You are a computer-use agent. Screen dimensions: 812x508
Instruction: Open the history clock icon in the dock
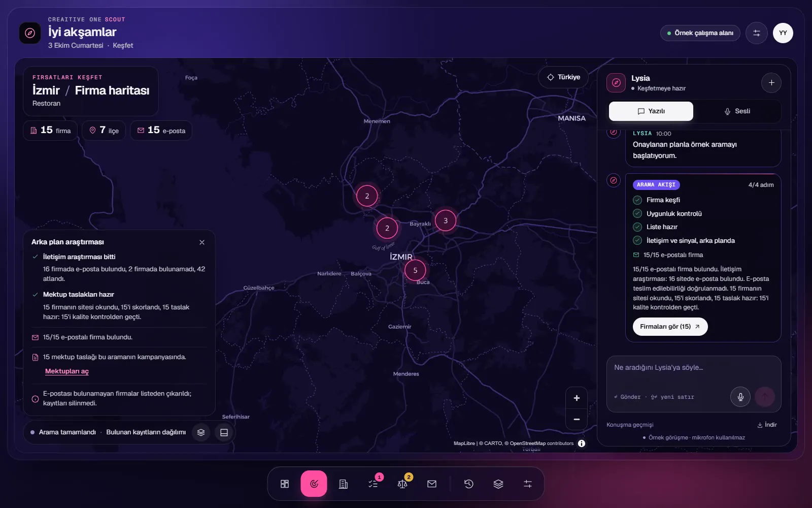469,484
